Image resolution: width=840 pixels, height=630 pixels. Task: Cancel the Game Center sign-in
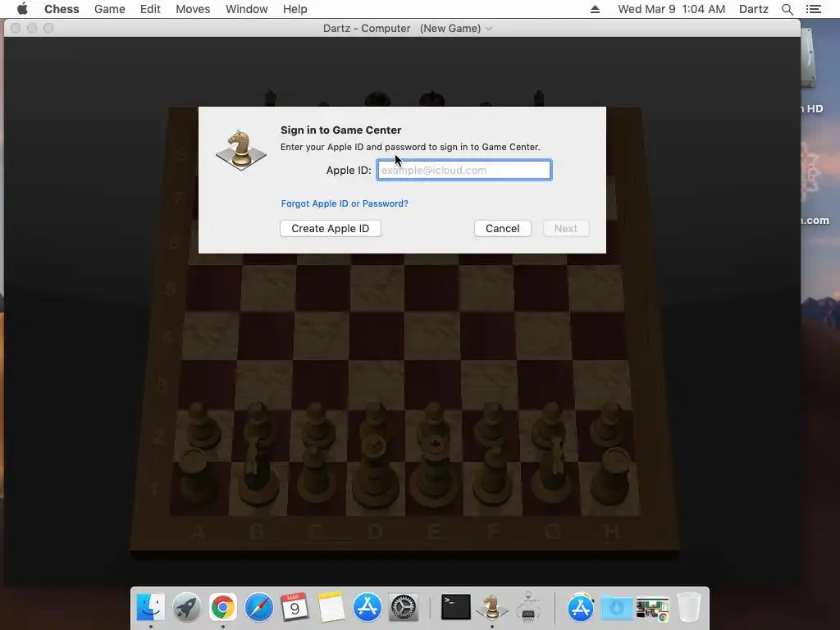(503, 228)
